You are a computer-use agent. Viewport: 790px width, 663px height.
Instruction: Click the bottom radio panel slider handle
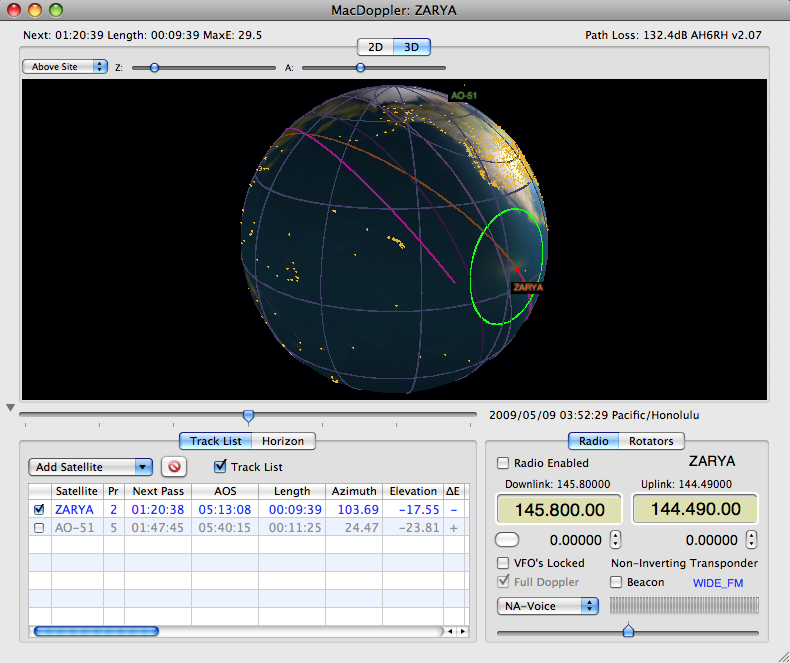(x=628, y=631)
